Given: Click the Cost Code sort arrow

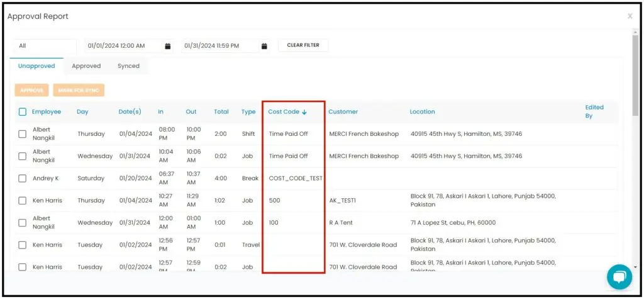Looking at the screenshot, I should click(304, 112).
